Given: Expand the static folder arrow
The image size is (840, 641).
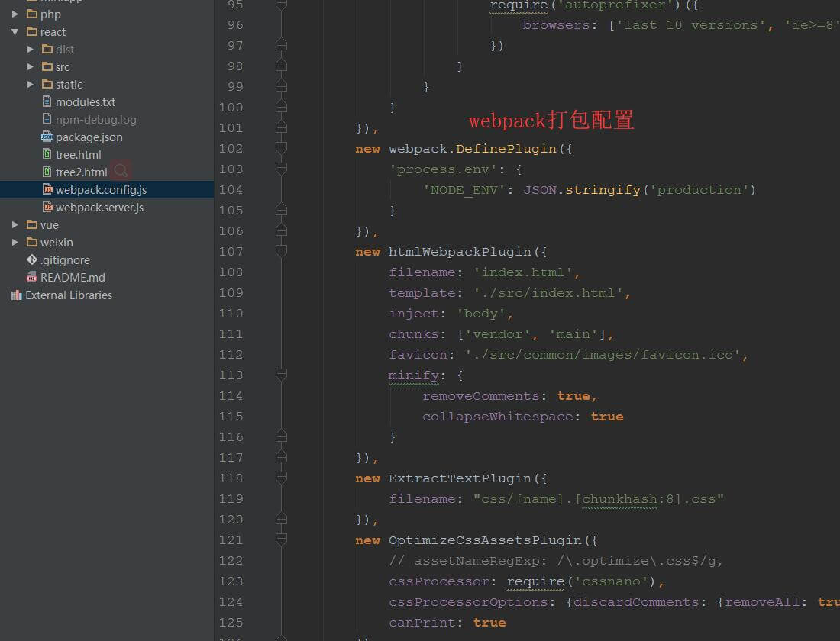Looking at the screenshot, I should click(31, 85).
